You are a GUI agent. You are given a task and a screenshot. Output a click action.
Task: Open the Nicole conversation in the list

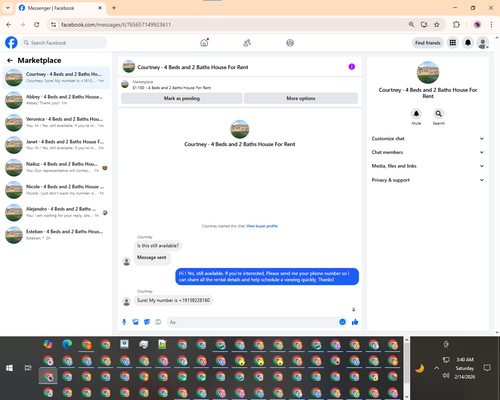(56, 190)
